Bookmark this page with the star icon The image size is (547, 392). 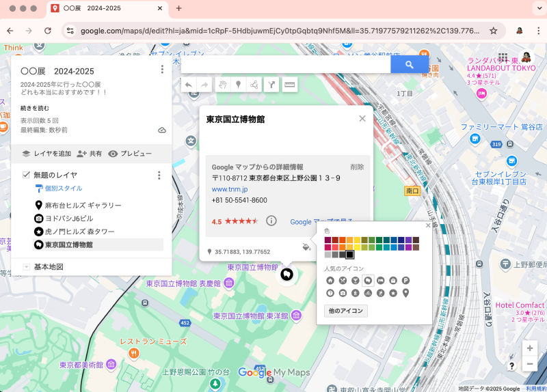coord(493,31)
